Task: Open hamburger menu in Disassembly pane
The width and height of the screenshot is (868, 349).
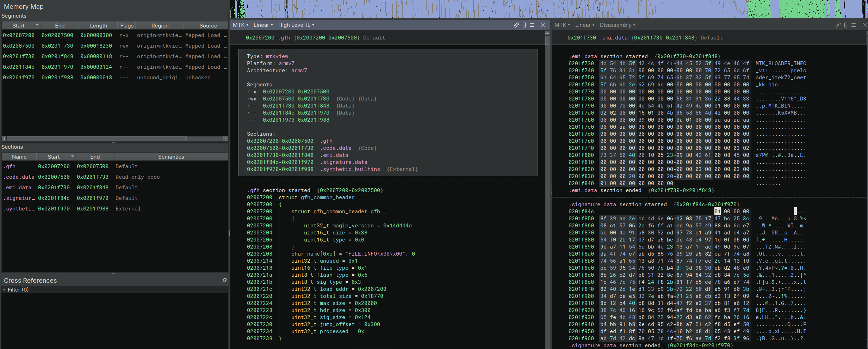Action: coord(854,25)
